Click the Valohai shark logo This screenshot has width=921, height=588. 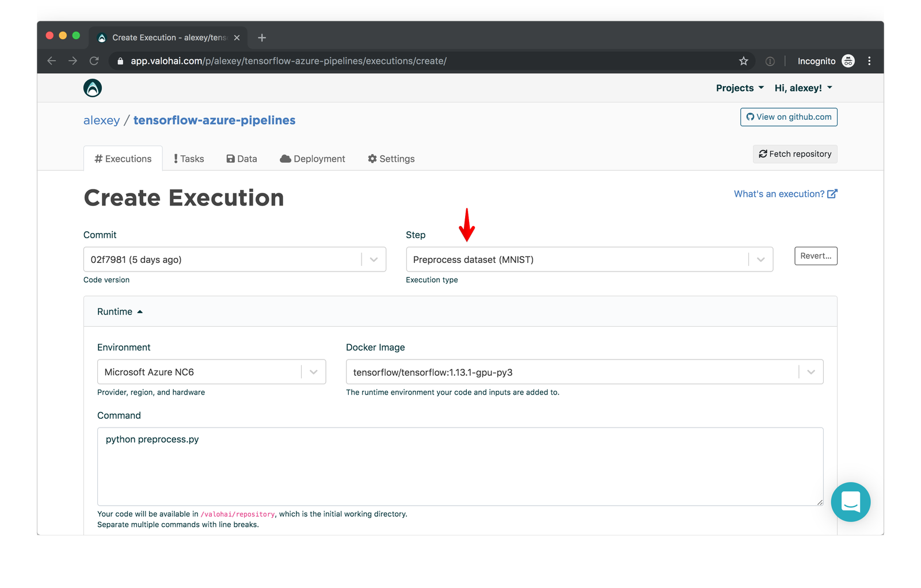(93, 88)
